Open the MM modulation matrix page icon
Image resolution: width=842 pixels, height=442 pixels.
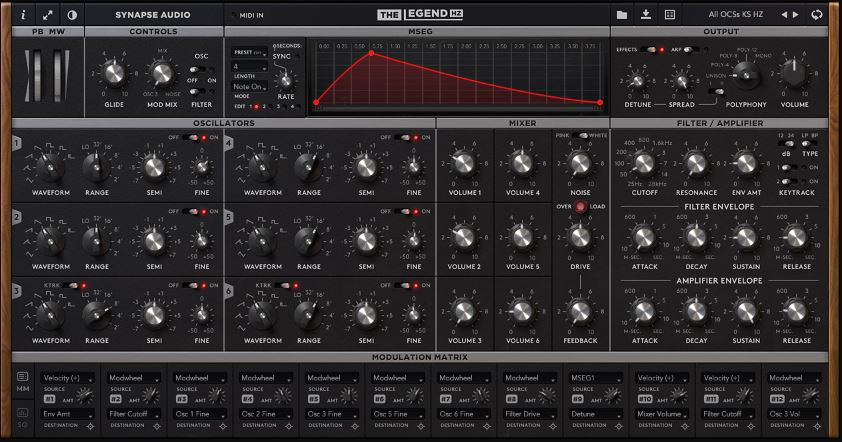(23, 377)
